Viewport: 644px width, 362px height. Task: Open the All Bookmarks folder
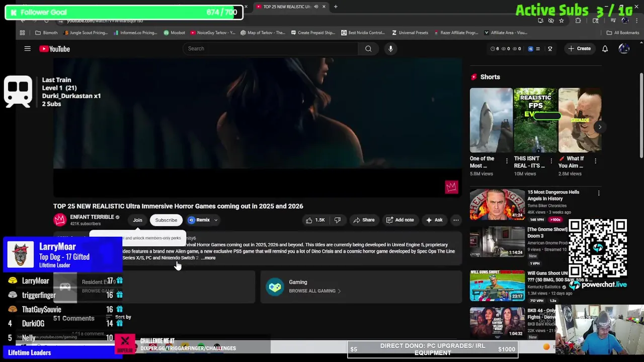pos(623,33)
